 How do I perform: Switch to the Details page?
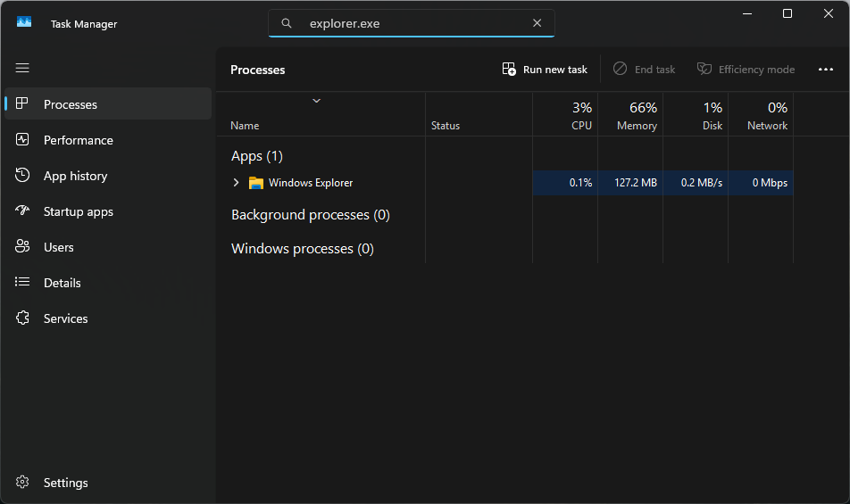coord(62,283)
